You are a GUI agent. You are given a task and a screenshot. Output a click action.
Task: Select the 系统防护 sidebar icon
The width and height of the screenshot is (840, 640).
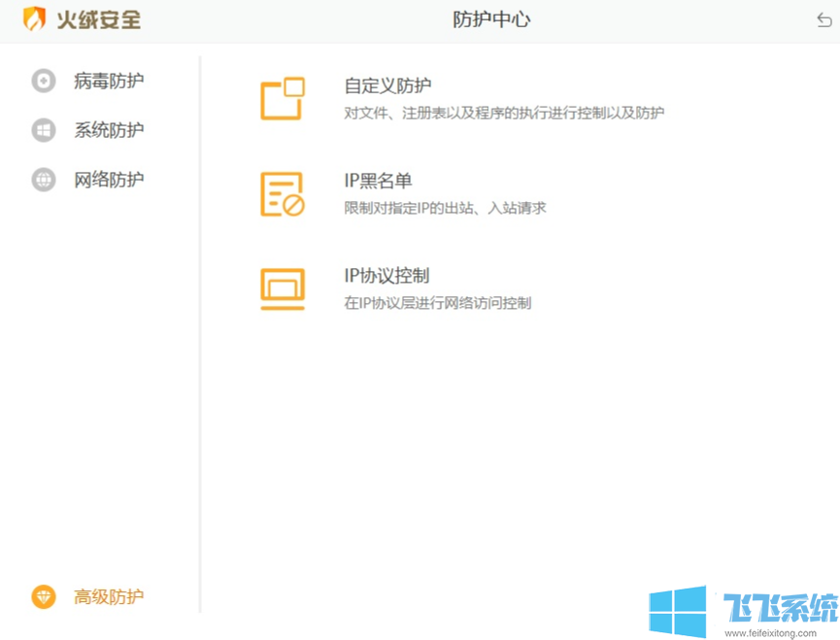[x=43, y=130]
